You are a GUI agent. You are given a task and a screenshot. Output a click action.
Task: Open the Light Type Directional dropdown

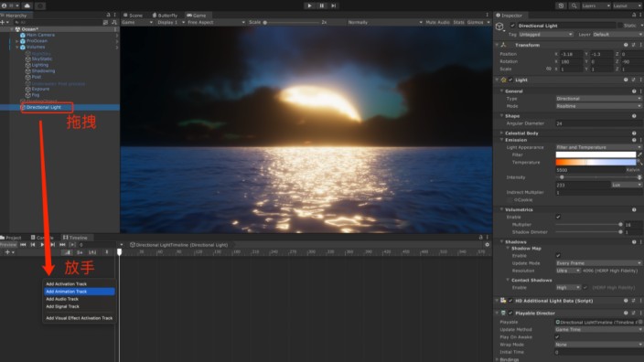[x=598, y=99]
